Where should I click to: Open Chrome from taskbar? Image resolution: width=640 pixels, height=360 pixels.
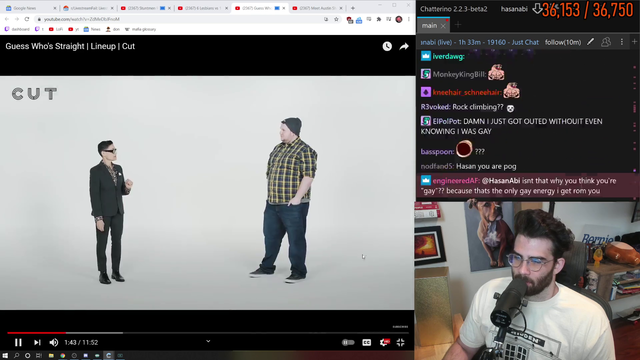point(62,356)
